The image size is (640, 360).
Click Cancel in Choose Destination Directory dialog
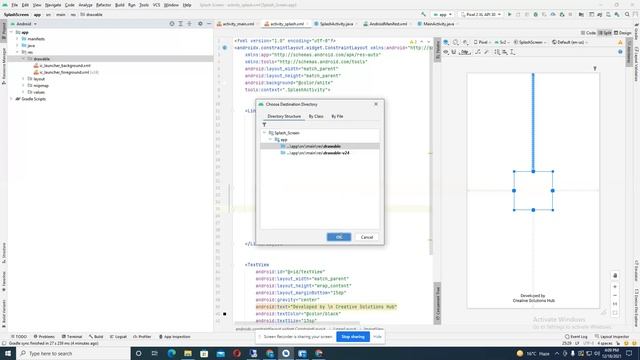click(x=367, y=237)
